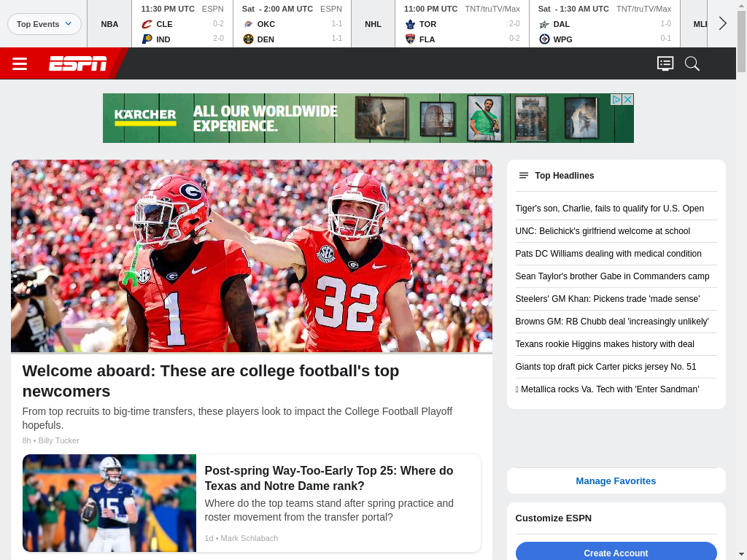The width and height of the screenshot is (747, 560).
Task: Click the Indiana Pacers team logo
Action: (x=147, y=39)
